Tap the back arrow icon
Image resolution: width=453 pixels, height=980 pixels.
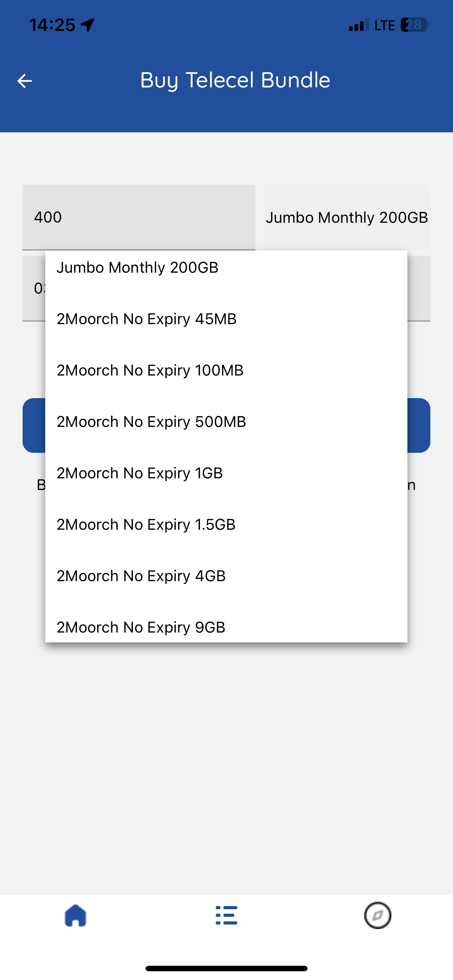[25, 81]
